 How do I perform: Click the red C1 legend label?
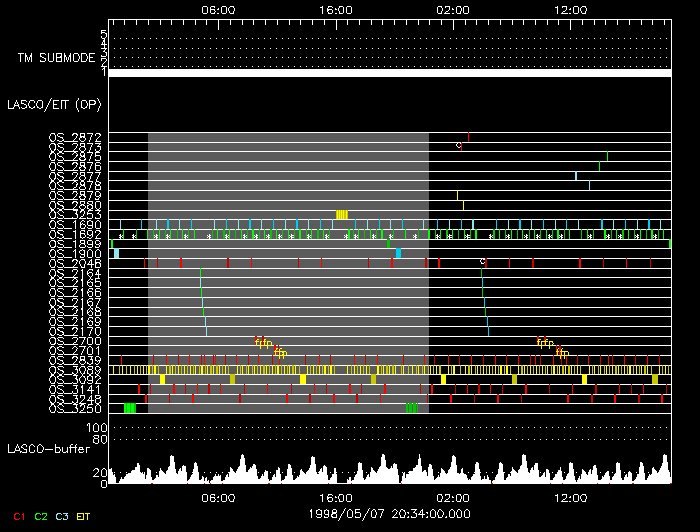(19, 516)
